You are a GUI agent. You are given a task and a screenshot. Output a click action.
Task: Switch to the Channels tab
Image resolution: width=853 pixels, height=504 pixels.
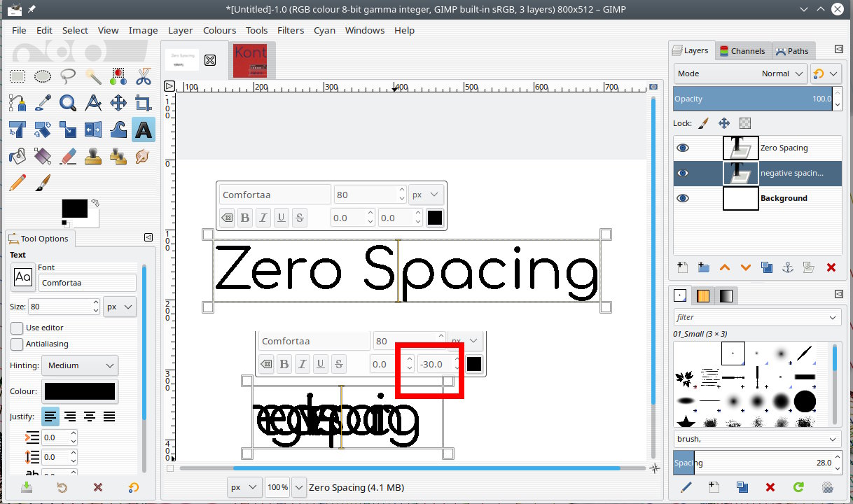coord(742,50)
